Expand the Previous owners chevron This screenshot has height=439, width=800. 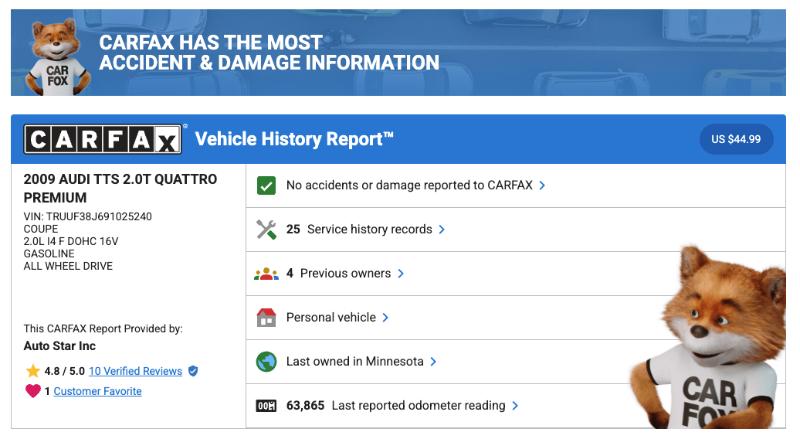[401, 273]
